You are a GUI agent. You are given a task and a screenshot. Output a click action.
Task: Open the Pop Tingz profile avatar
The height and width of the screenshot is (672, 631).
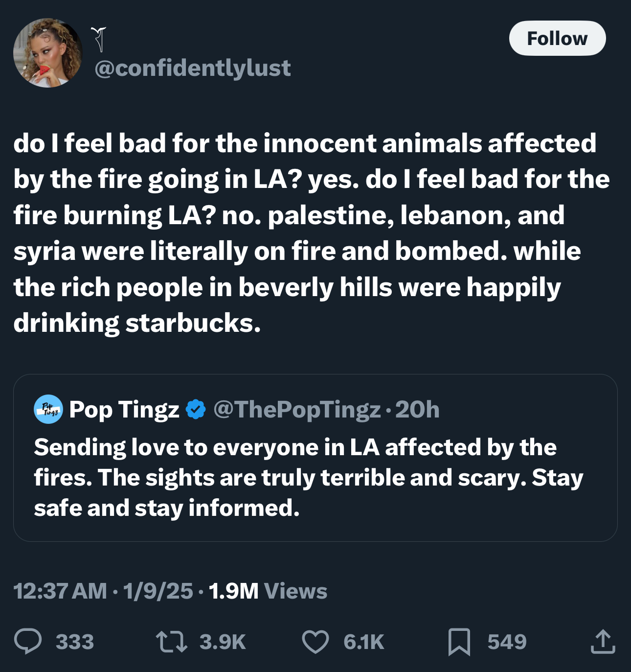click(x=48, y=409)
